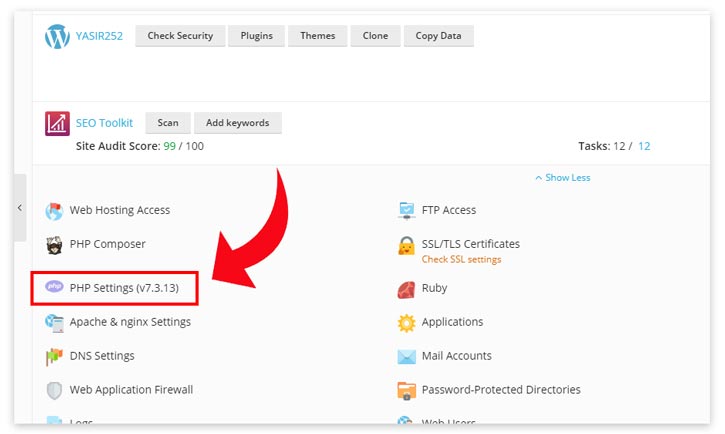The height and width of the screenshot is (434, 725).
Task: Click the DNS Settings flags icon
Action: [x=54, y=356]
